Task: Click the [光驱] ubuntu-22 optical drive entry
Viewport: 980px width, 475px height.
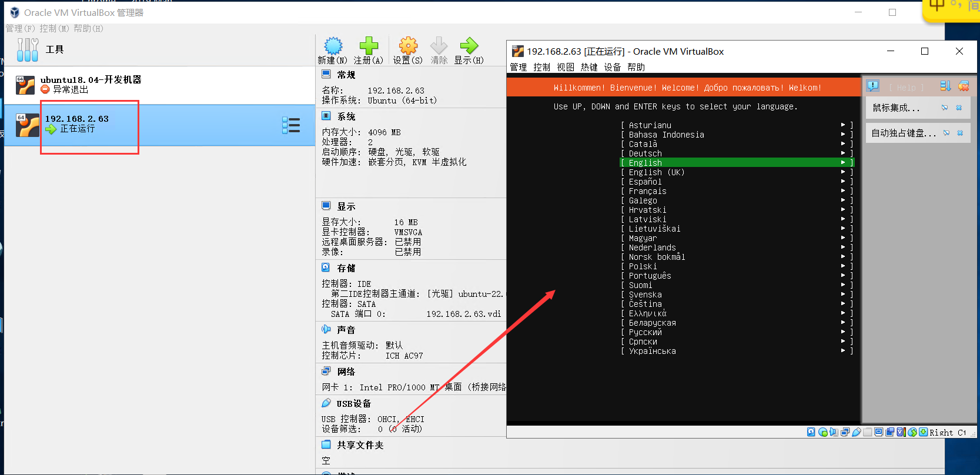Action: click(x=466, y=294)
